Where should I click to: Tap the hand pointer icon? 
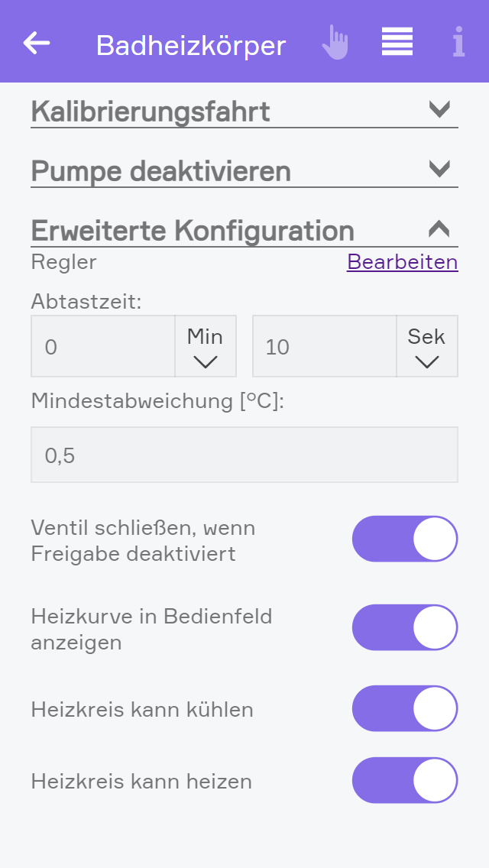click(x=335, y=43)
